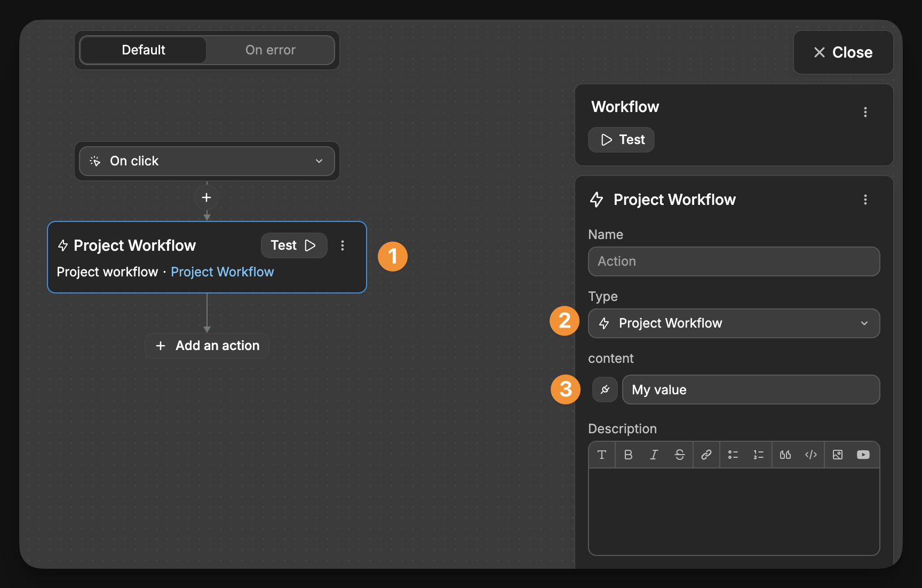Toggle bold formatting in Description editor

click(x=628, y=455)
